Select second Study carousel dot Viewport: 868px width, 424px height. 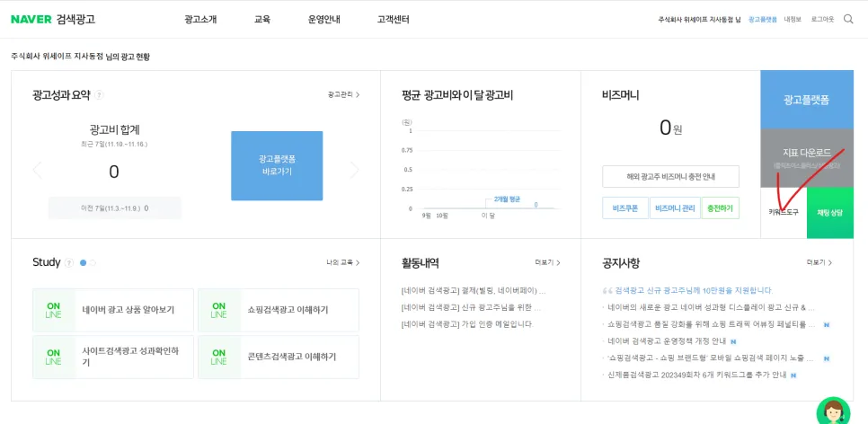[93, 263]
